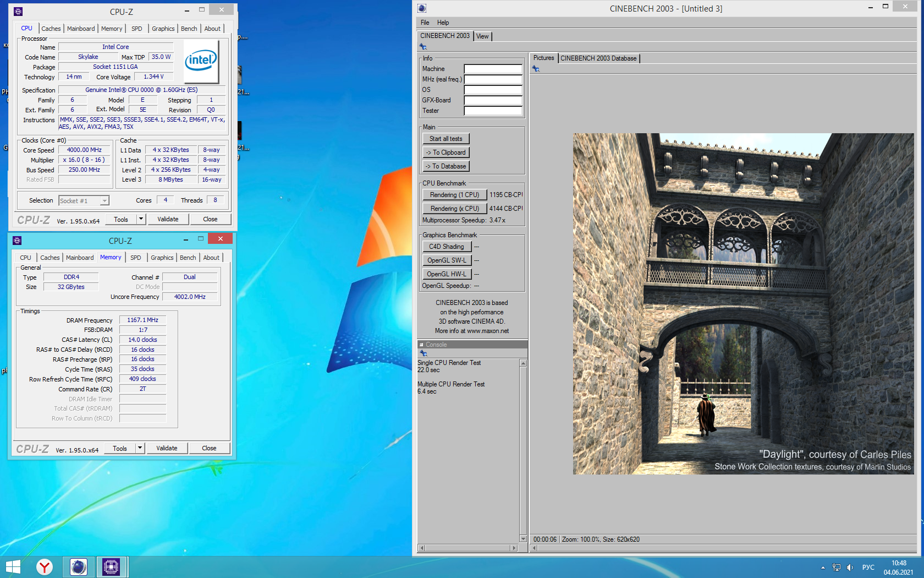
Task: Click the Tester input field
Action: [493, 111]
